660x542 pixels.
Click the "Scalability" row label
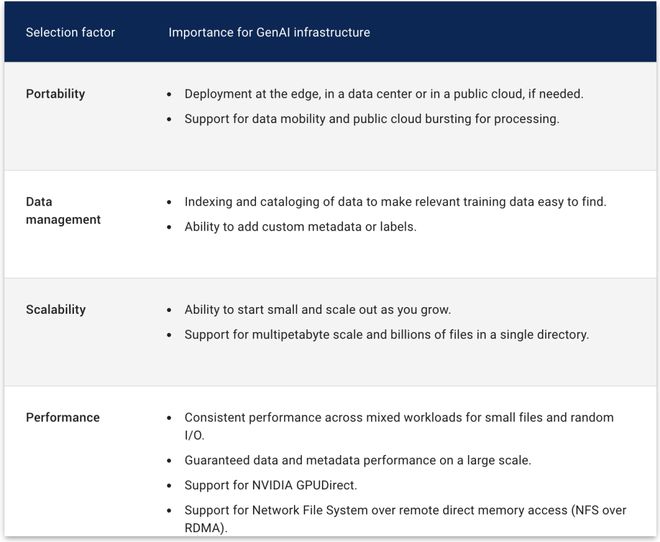point(55,310)
